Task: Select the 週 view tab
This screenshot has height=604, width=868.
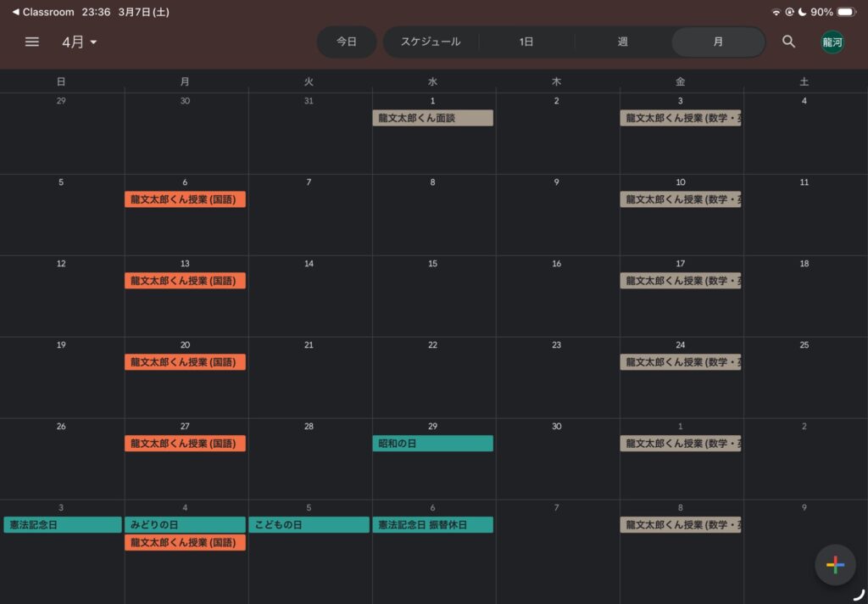Action: 622,42
